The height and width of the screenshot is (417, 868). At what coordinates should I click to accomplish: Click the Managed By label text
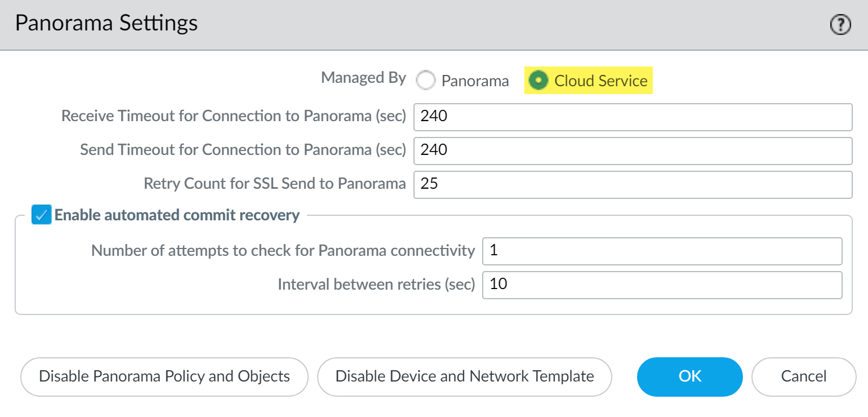[363, 78]
